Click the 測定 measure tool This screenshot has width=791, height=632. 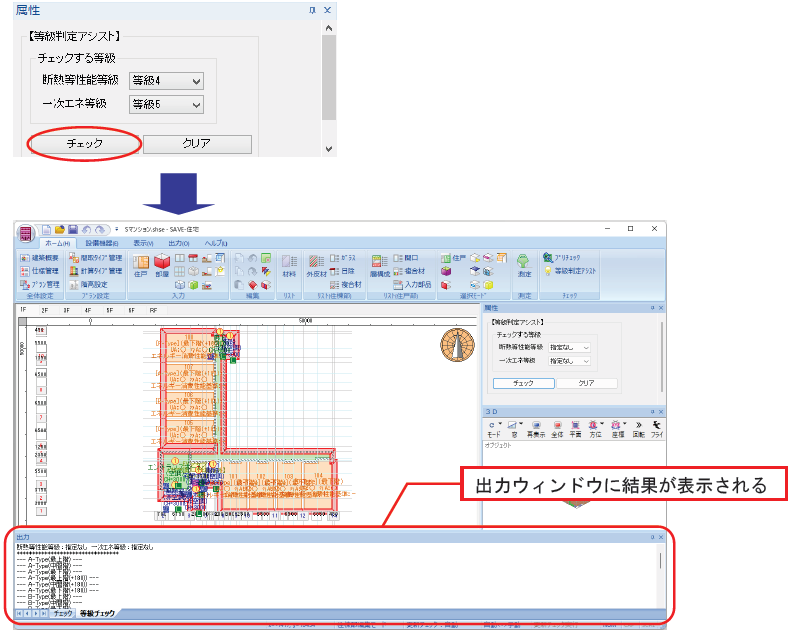[524, 266]
